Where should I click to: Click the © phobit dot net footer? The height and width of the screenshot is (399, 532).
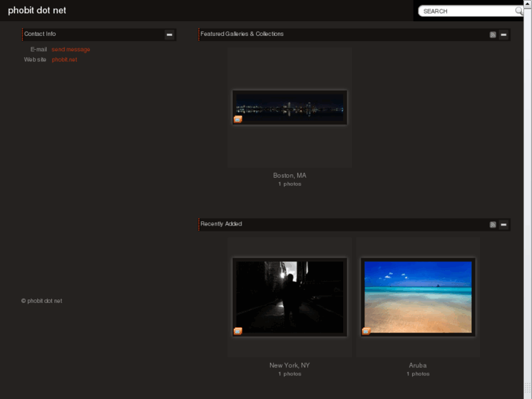click(42, 301)
